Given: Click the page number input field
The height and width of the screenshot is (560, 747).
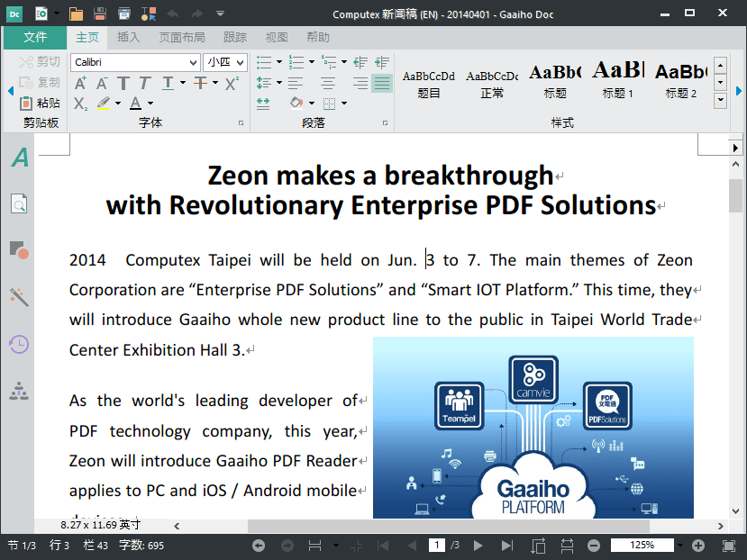Looking at the screenshot, I should [x=437, y=546].
